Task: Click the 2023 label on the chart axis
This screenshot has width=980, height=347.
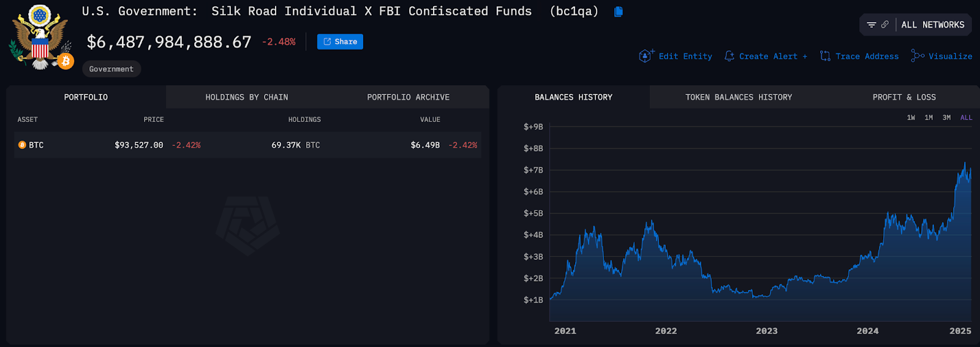Action: (767, 331)
